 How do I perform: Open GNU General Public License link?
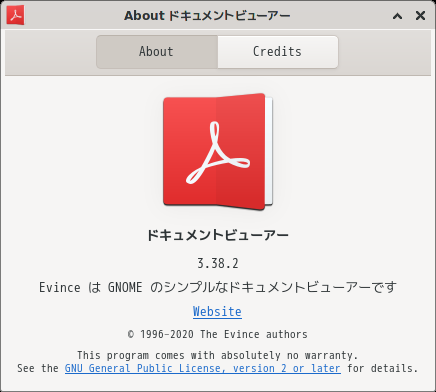click(x=203, y=368)
